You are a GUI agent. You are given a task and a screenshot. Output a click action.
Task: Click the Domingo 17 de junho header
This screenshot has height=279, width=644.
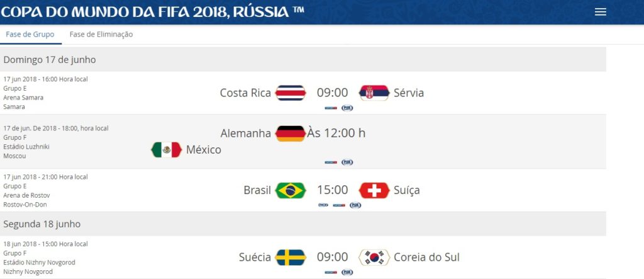[303, 60]
